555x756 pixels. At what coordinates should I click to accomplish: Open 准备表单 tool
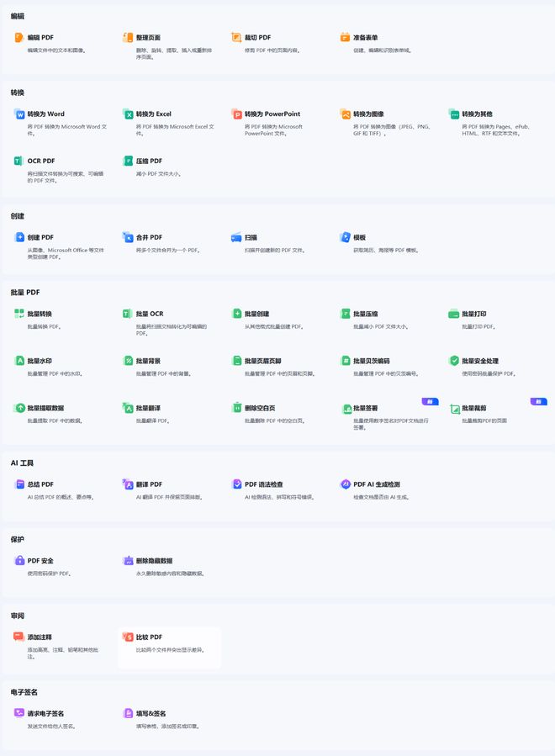[366, 38]
